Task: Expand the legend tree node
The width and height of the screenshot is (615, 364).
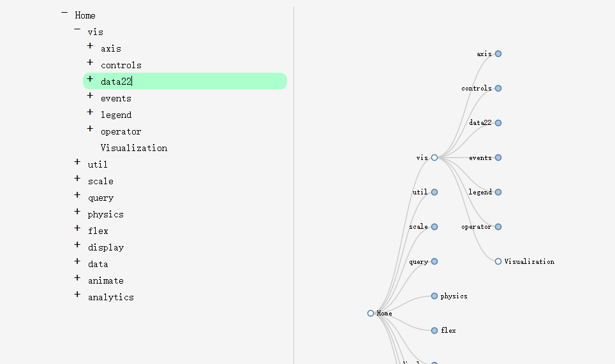Action: tap(90, 112)
